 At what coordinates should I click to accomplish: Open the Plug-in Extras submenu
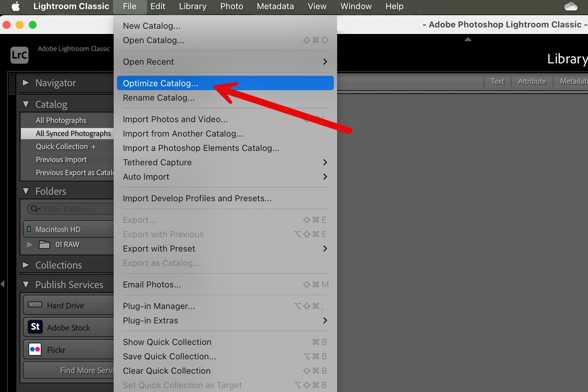point(225,320)
